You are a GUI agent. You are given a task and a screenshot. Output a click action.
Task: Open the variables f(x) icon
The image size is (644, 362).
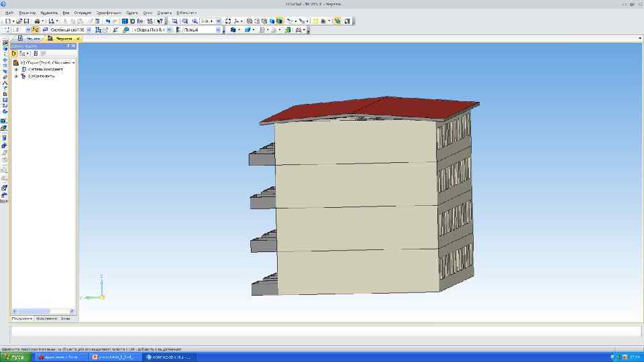(140, 21)
